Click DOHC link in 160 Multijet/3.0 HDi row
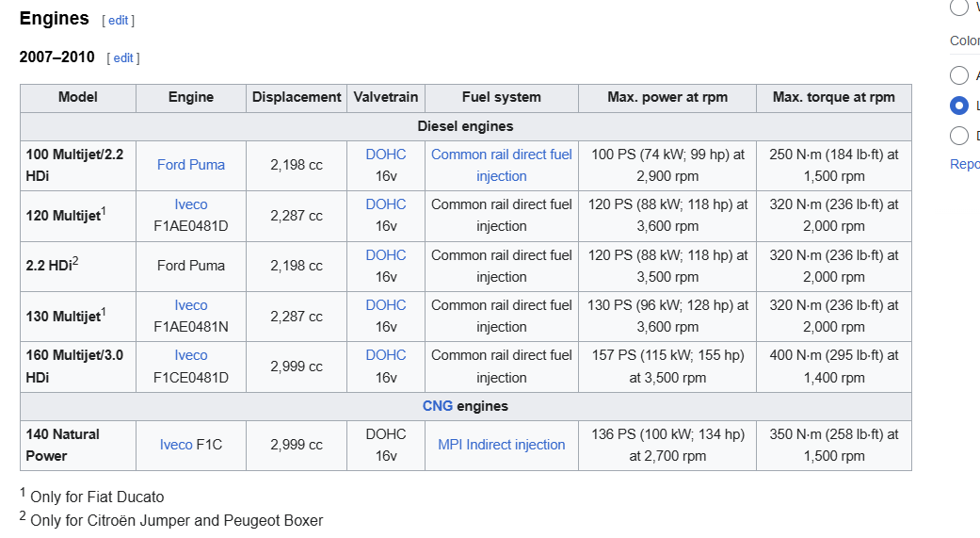980x538 pixels. [x=386, y=355]
